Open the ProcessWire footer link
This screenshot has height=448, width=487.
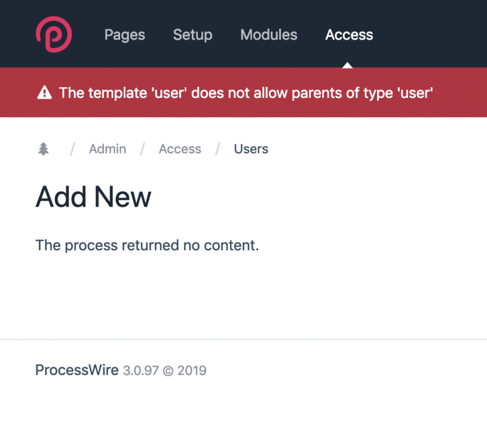tap(76, 370)
